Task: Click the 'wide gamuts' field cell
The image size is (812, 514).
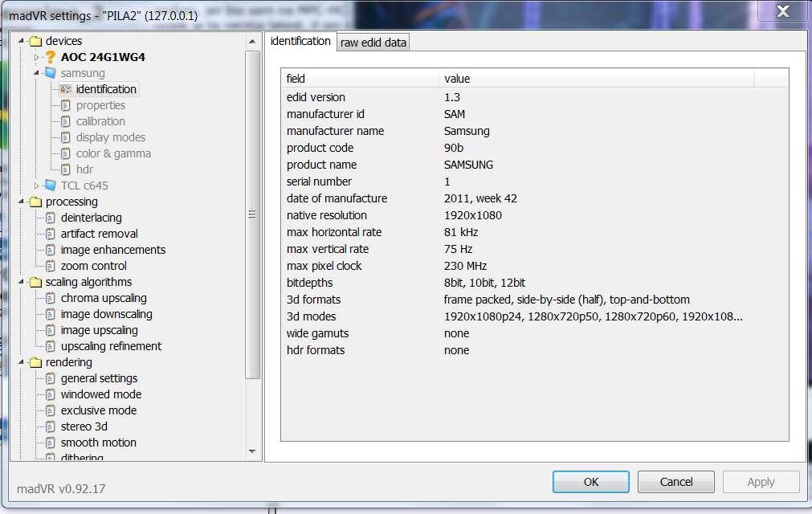Action: point(317,333)
